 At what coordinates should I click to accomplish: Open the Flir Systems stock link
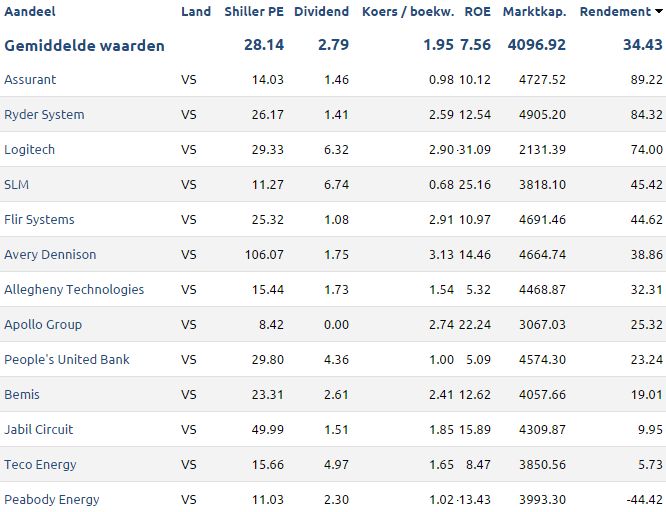(39, 220)
